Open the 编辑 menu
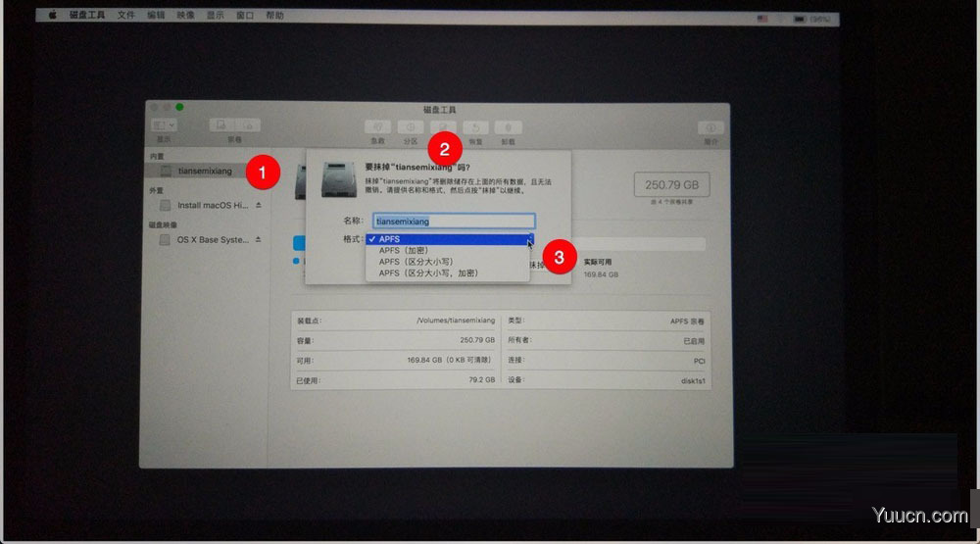The height and width of the screenshot is (544, 980). (156, 15)
